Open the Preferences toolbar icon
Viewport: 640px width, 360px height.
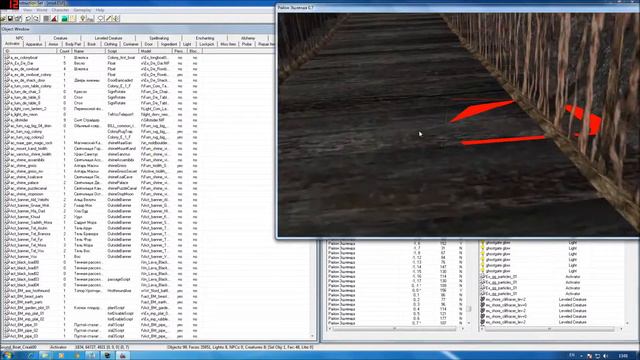[x=18, y=18]
